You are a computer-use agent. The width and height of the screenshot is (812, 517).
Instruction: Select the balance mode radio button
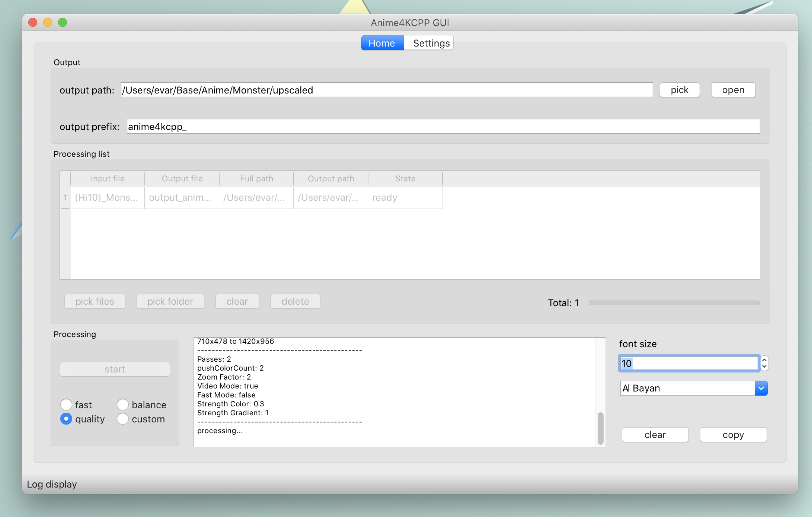[x=123, y=405]
